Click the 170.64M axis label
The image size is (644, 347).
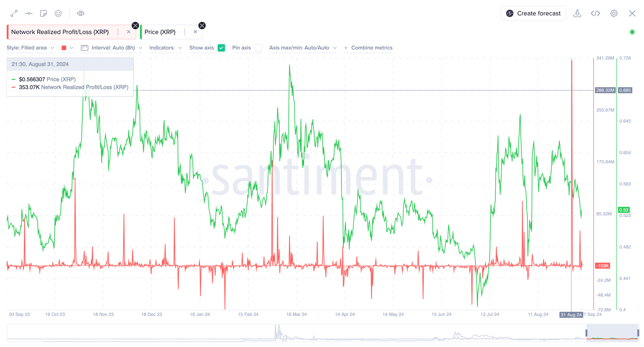tap(605, 162)
